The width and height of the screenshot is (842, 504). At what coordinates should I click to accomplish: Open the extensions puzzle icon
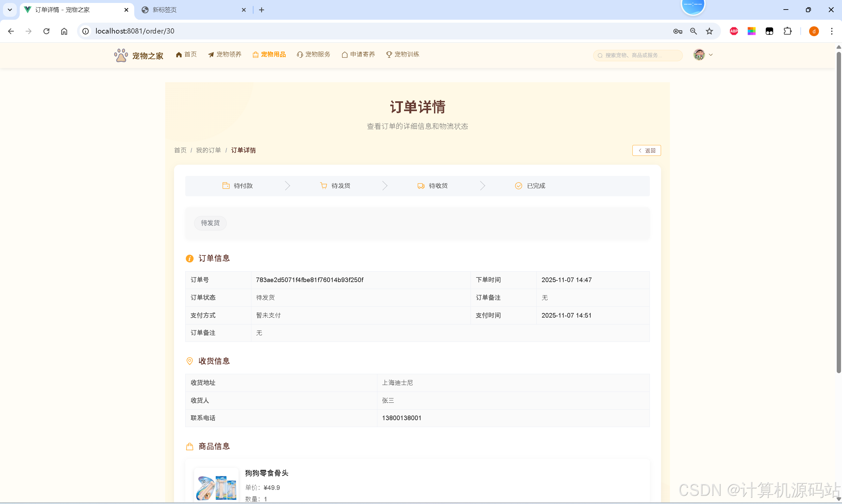coord(787,31)
